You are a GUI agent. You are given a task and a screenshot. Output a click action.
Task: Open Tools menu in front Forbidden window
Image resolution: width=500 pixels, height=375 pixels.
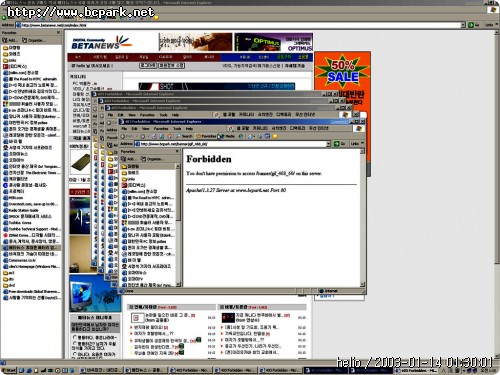coord(177,129)
